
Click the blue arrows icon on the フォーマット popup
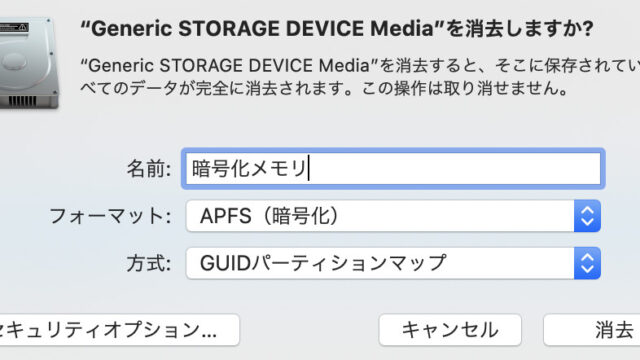[587, 216]
